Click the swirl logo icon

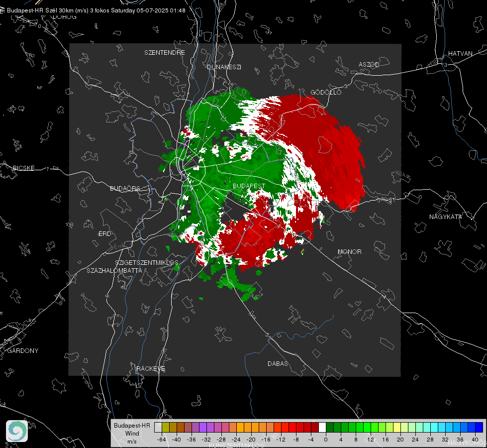pos(17,431)
